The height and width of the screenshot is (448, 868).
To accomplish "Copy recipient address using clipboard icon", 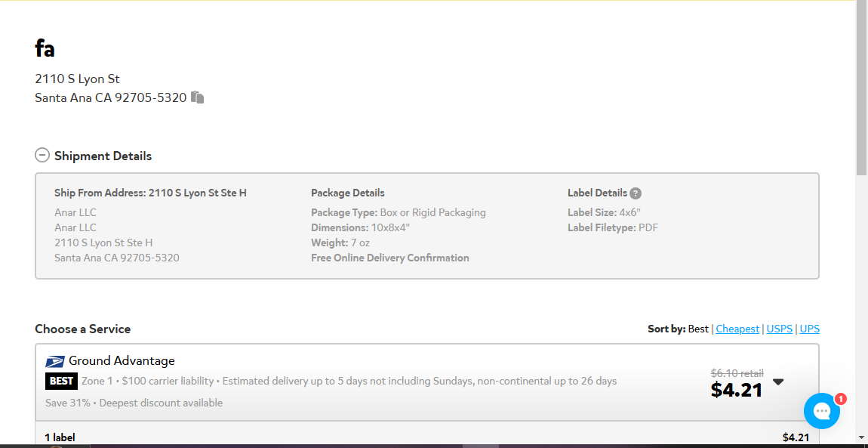I will click(198, 97).
